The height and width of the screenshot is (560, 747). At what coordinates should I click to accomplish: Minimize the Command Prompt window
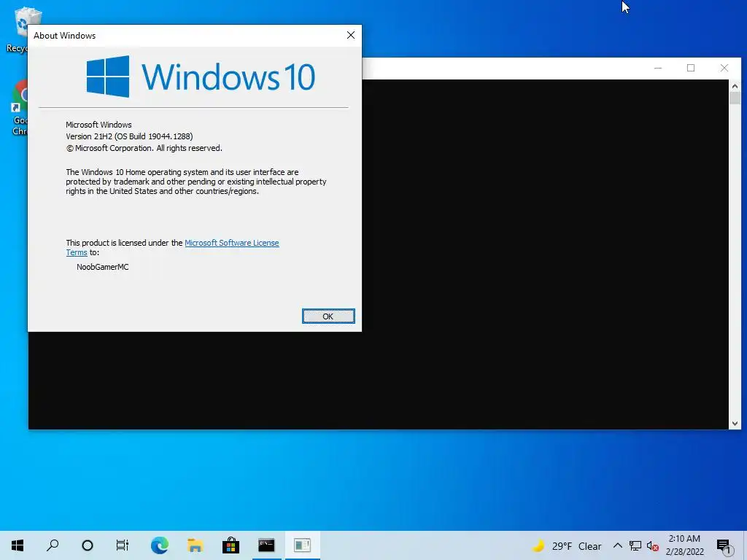(x=658, y=68)
